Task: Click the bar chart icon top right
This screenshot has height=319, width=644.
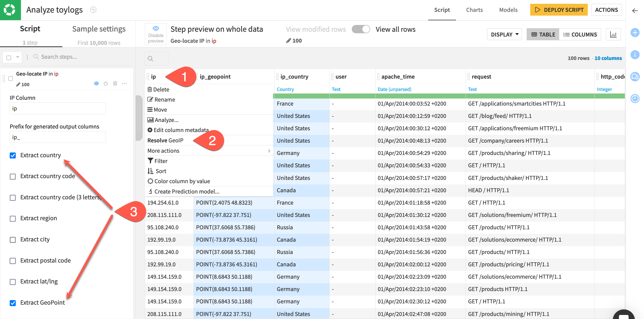Action: (x=614, y=35)
